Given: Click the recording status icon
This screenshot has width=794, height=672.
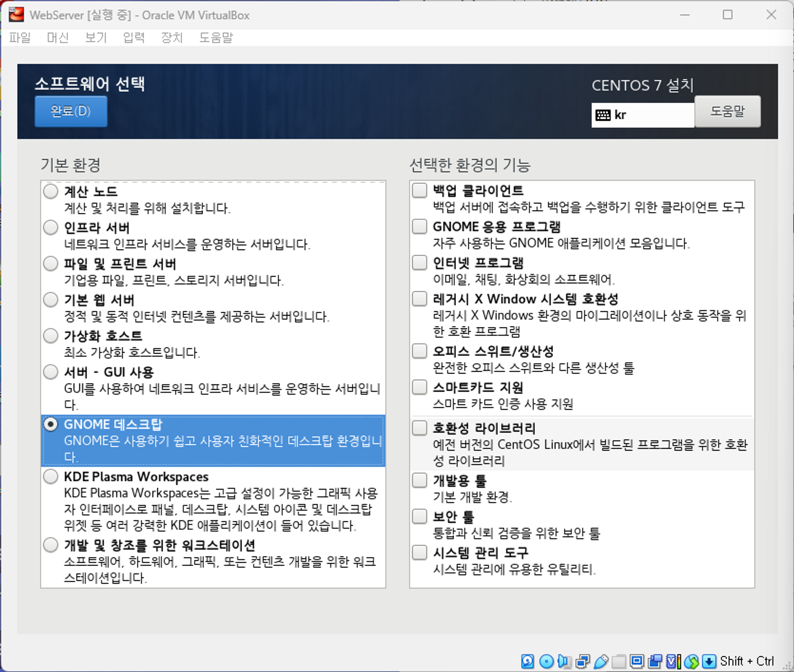Looking at the screenshot, I should tap(655, 661).
